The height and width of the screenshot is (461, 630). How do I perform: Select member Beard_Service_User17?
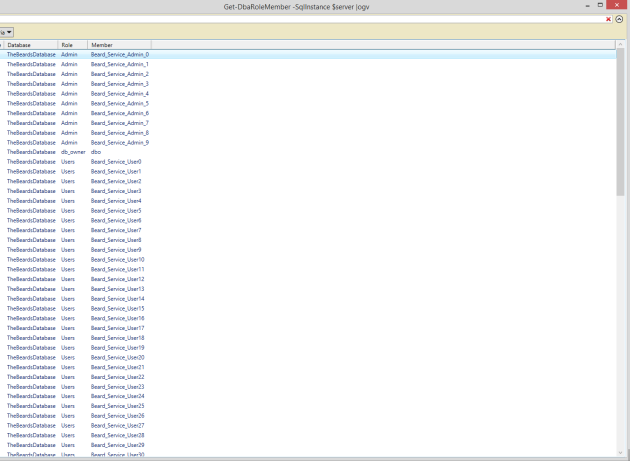point(118,328)
